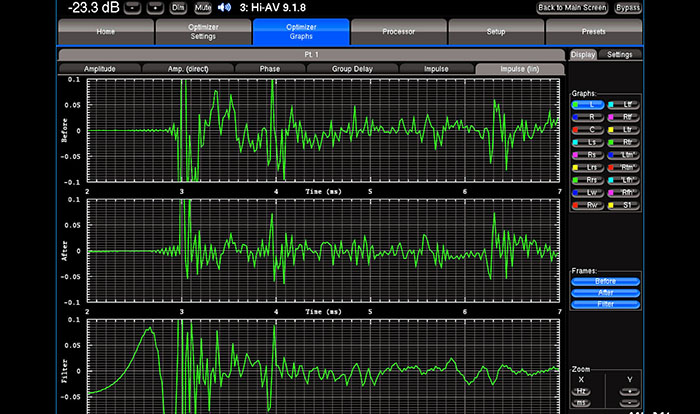Select the Display side tab
Viewport: 700px width, 414px height.
coord(583,54)
